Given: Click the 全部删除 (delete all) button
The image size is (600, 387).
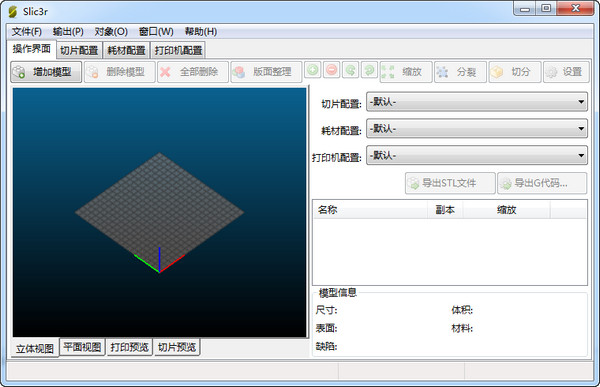Looking at the screenshot, I should coord(193,72).
